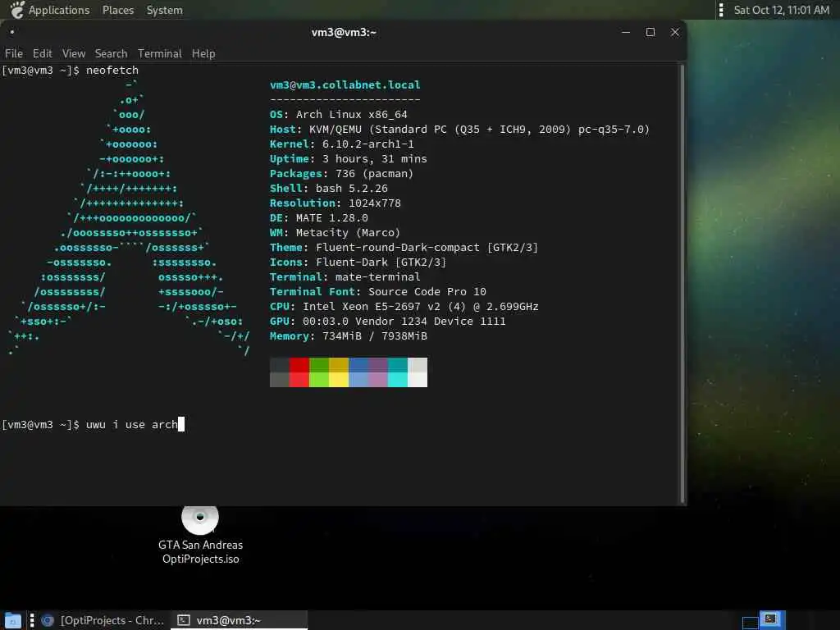
Task: Click the MATE foot logo icon
Action: [x=17, y=10]
